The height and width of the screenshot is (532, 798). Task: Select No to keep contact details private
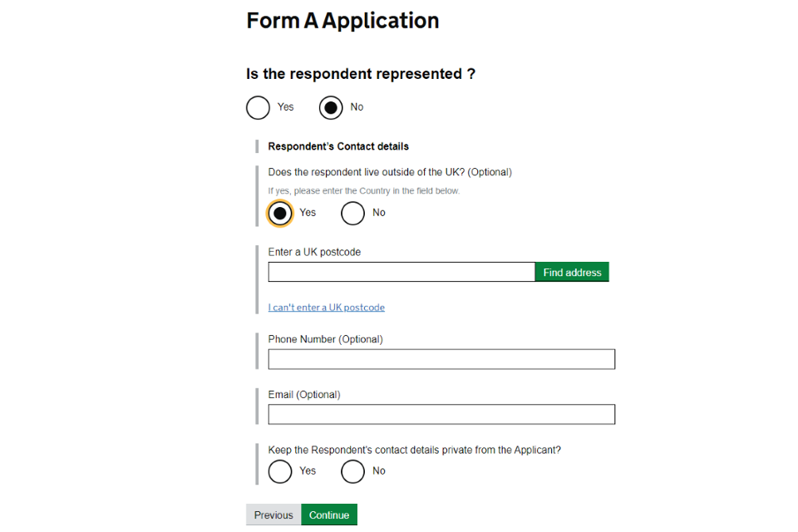(x=353, y=471)
